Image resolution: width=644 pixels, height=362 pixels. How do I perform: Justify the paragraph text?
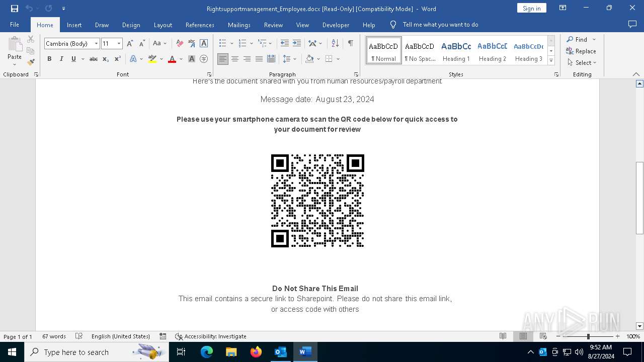(259, 59)
